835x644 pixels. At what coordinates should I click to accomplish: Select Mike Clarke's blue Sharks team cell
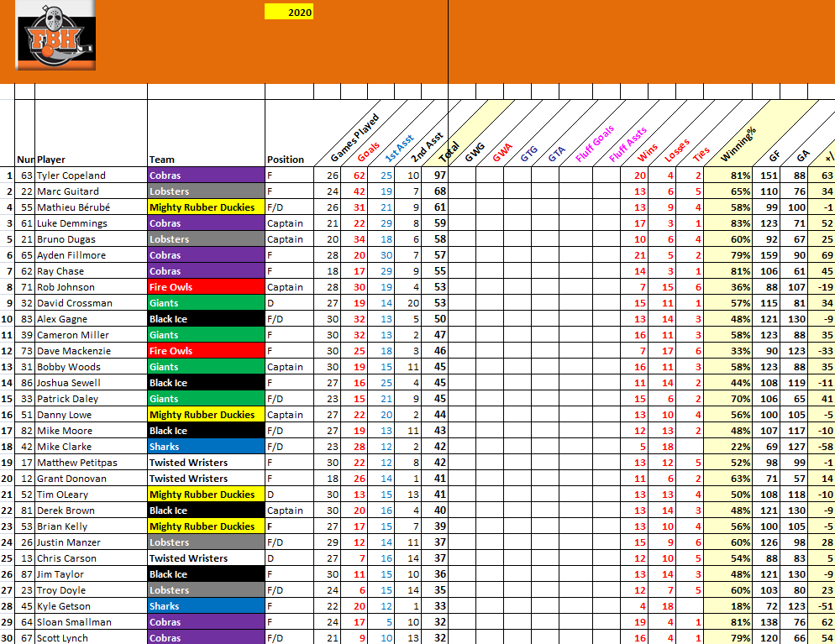click(205, 447)
